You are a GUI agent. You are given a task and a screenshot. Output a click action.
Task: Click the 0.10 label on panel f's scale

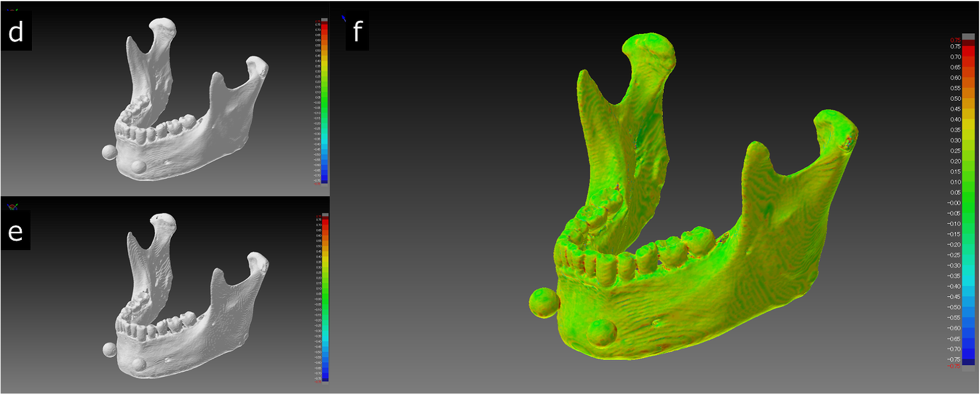coord(955,182)
